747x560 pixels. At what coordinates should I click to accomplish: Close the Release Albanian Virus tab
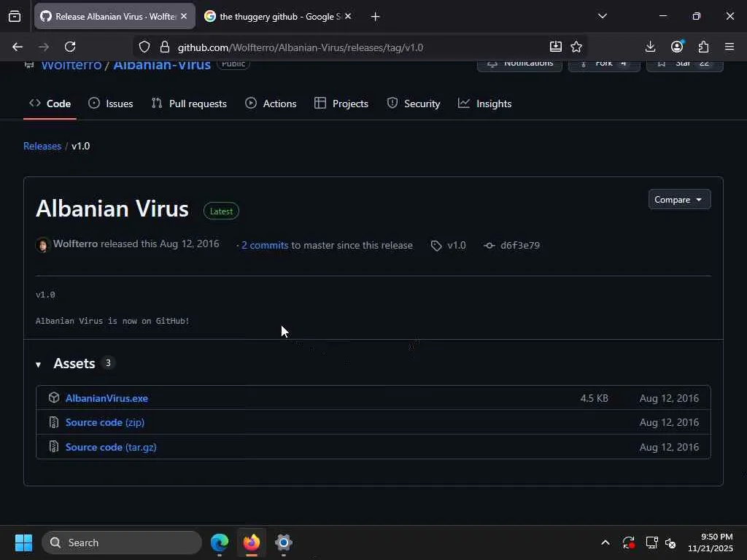[184, 16]
